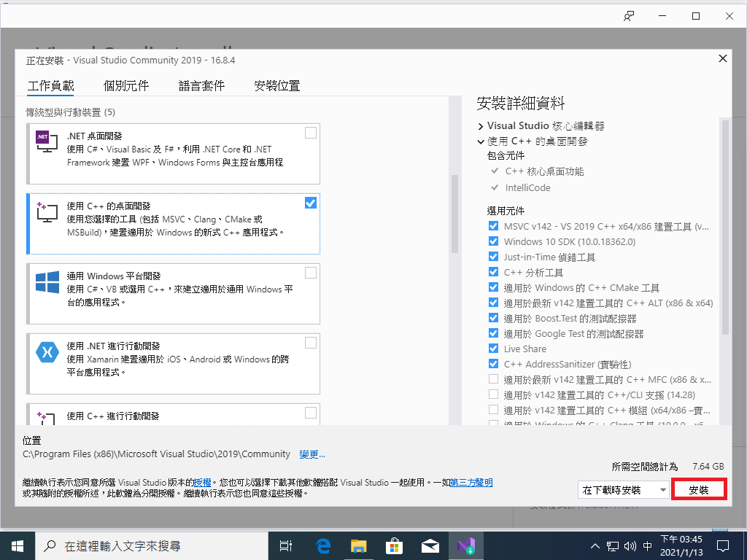Click the Xamarin mobile development icon
The image size is (747, 560).
(47, 352)
